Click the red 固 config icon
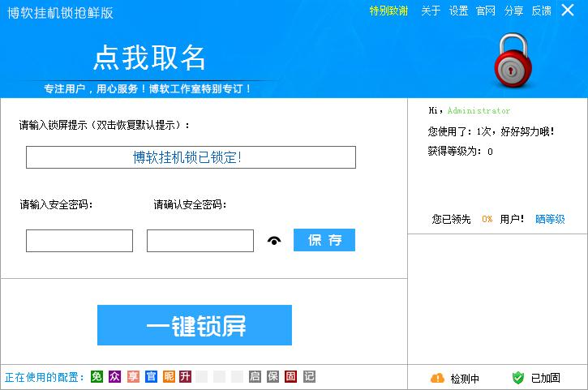Image resolution: width=588 pixels, height=390 pixels. click(x=290, y=376)
